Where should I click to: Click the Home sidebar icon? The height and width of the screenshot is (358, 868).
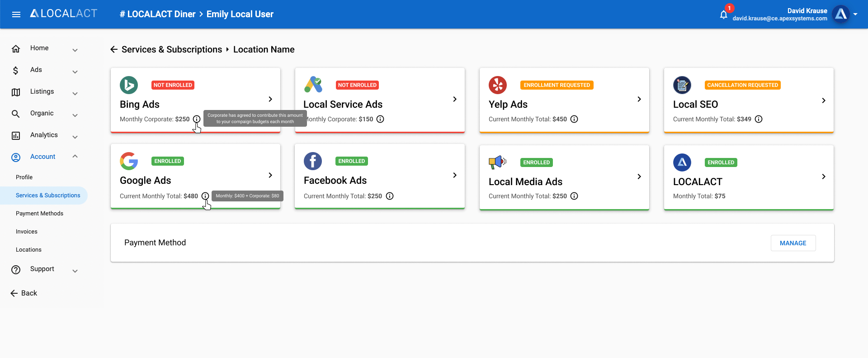point(16,48)
